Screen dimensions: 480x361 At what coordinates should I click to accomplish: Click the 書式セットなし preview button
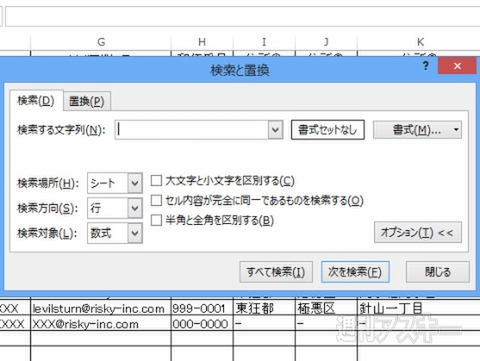click(x=328, y=130)
